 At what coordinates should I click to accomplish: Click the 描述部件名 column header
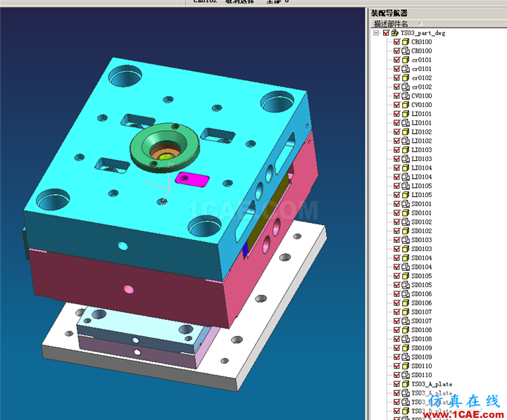[391, 24]
